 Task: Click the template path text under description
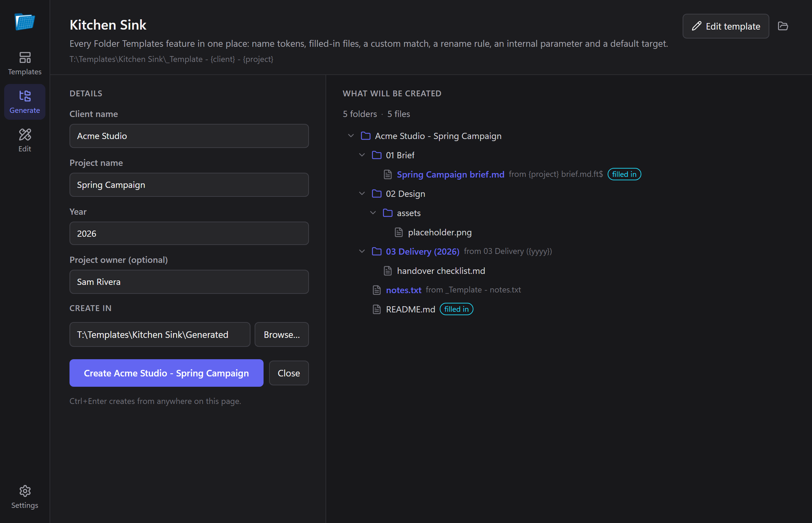click(x=171, y=59)
